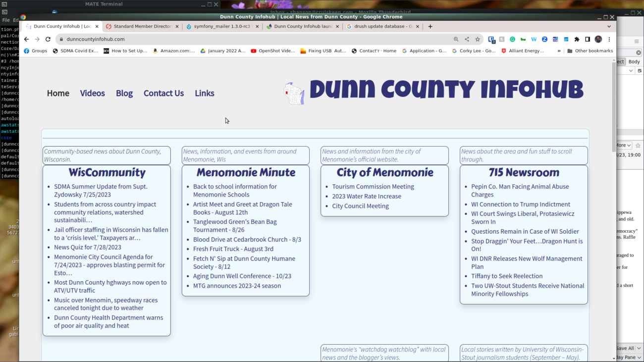Image resolution: width=644 pixels, height=362 pixels.
Task: Reload the page with the refresh icon
Action: (48, 39)
